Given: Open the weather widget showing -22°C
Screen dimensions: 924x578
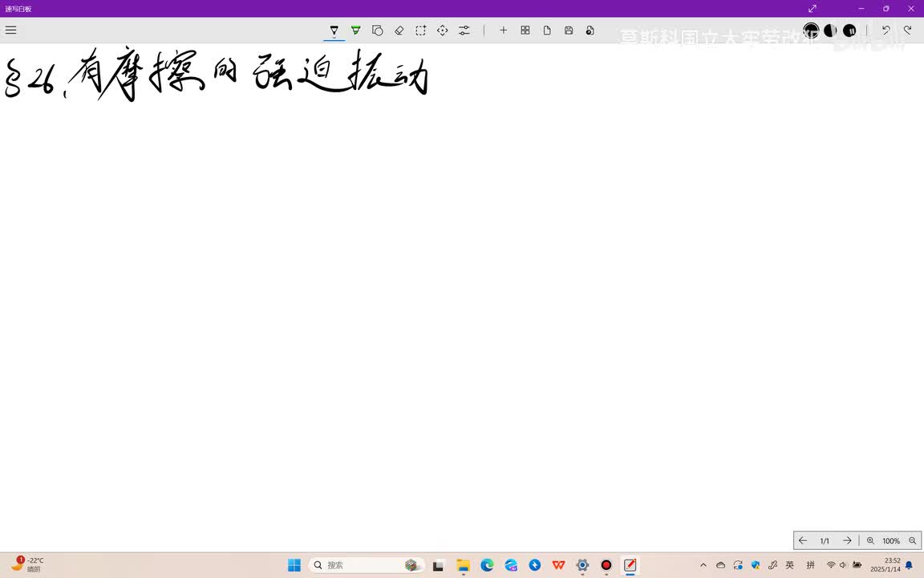Looking at the screenshot, I should click(x=27, y=564).
